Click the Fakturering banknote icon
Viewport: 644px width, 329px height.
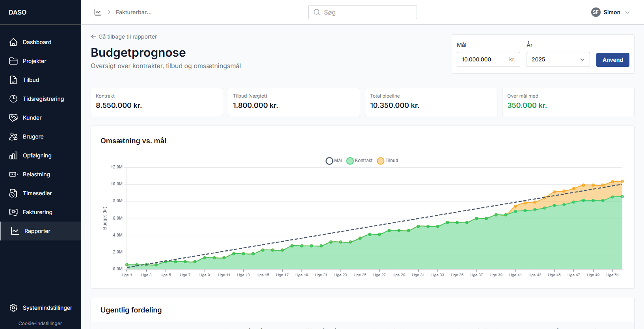pyautogui.click(x=13, y=212)
